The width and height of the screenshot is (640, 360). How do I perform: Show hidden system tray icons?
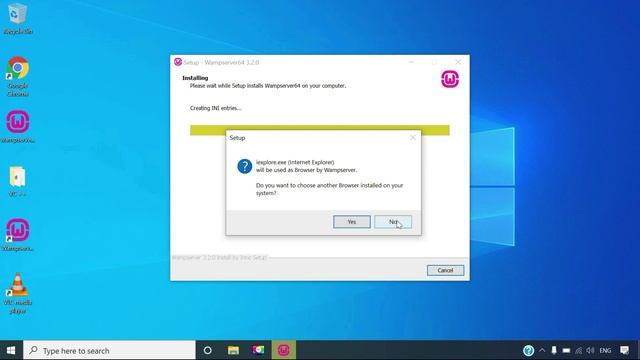tap(542, 350)
